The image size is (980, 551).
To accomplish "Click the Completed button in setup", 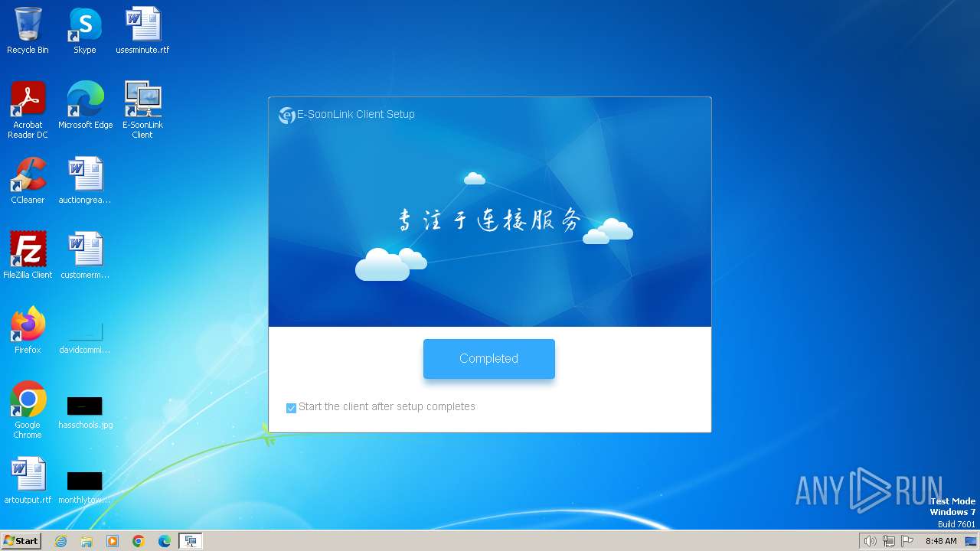I will (x=488, y=358).
